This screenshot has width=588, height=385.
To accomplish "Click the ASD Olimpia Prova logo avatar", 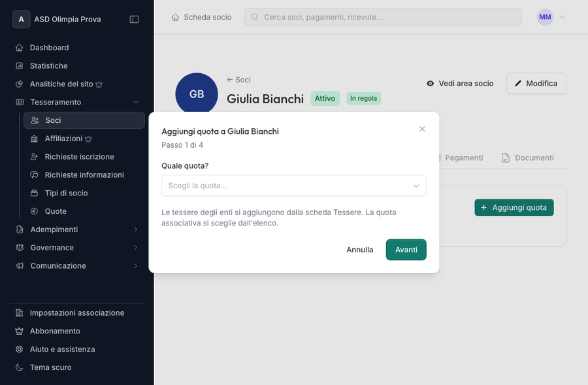I will pos(22,19).
